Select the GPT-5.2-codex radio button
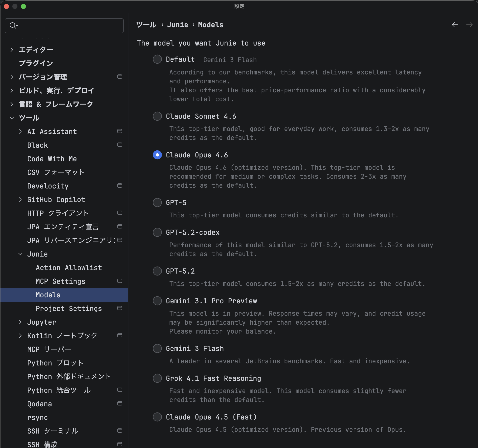This screenshot has height=448, width=478. (157, 233)
